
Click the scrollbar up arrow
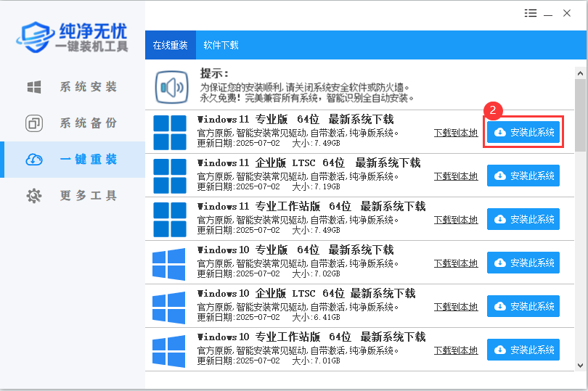pos(580,73)
